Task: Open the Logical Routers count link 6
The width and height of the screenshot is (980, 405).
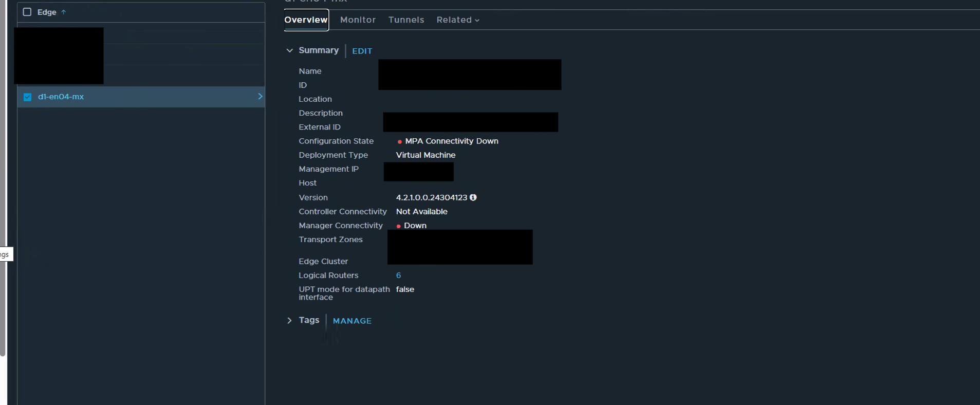Action: point(398,275)
